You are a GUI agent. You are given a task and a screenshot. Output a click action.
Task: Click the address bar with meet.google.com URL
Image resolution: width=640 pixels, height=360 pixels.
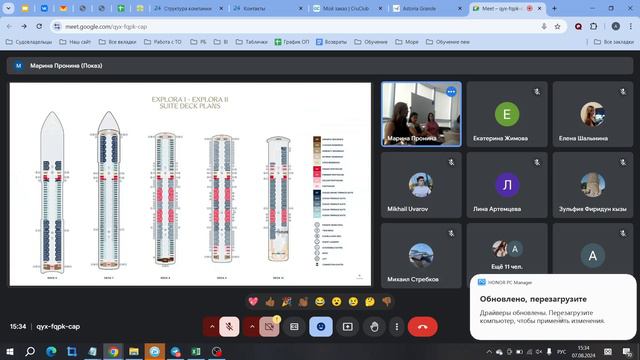click(302, 27)
